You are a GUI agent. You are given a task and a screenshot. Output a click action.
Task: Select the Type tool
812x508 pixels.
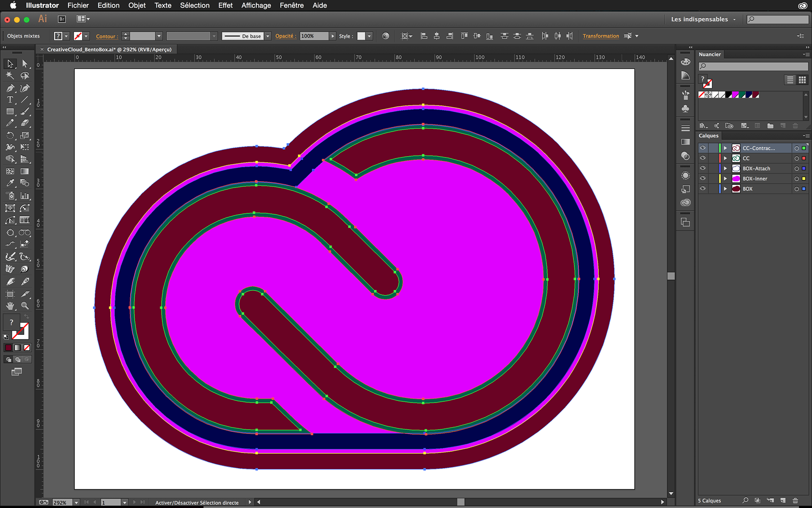click(10, 100)
